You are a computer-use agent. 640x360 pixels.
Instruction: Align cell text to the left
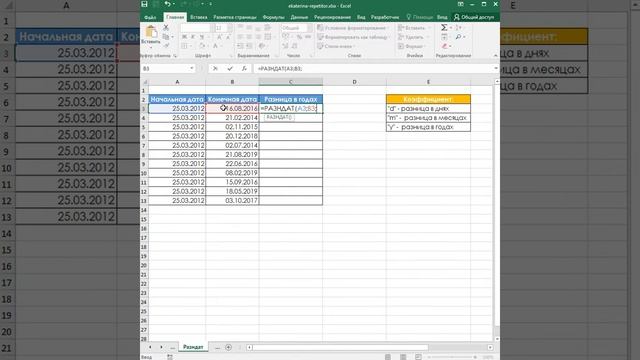tap(240, 37)
